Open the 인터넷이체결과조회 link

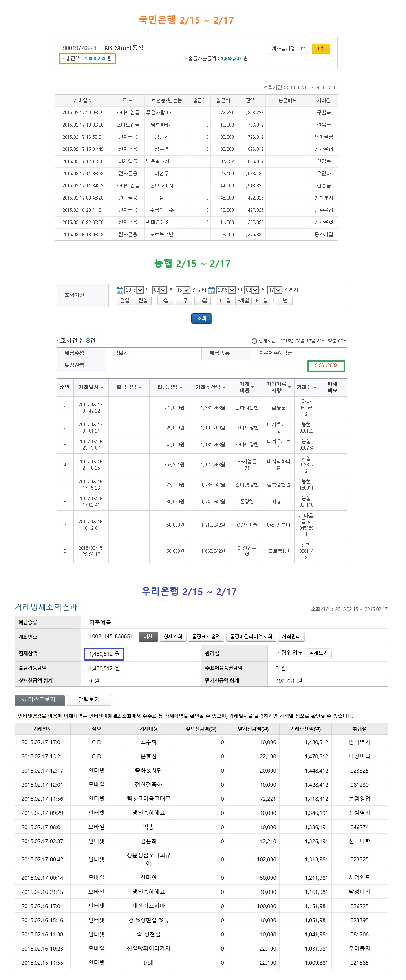[x=110, y=716]
